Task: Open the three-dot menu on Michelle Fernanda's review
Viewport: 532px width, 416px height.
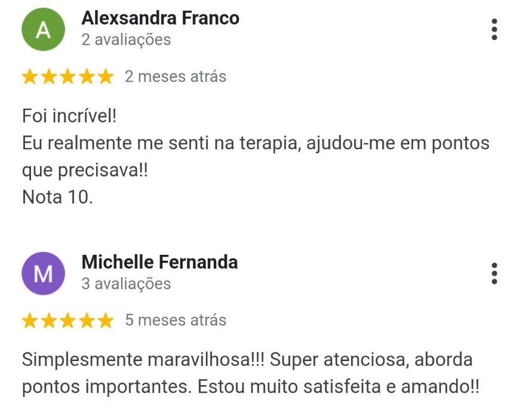Action: coord(494,273)
